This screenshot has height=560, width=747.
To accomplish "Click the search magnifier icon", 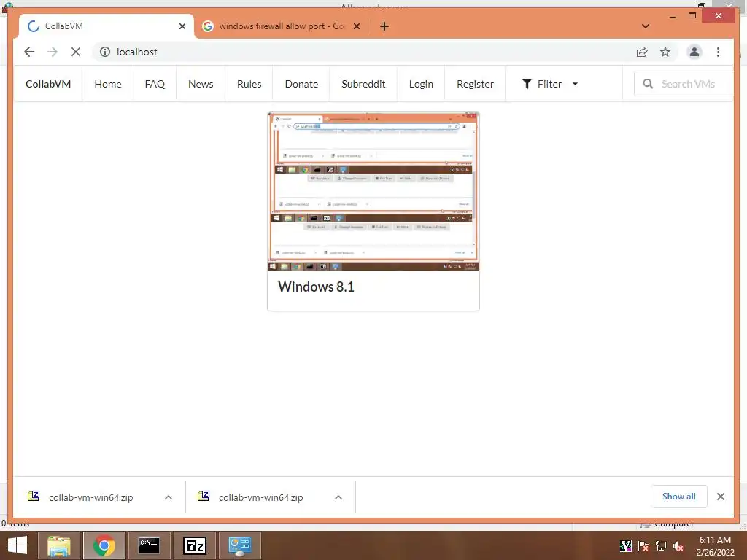I will click(648, 84).
